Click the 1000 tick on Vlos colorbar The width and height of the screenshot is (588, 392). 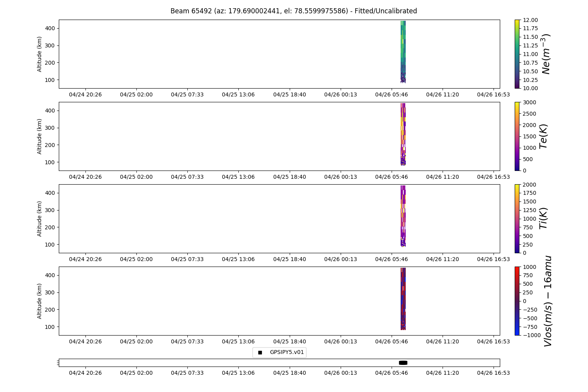[529, 267]
